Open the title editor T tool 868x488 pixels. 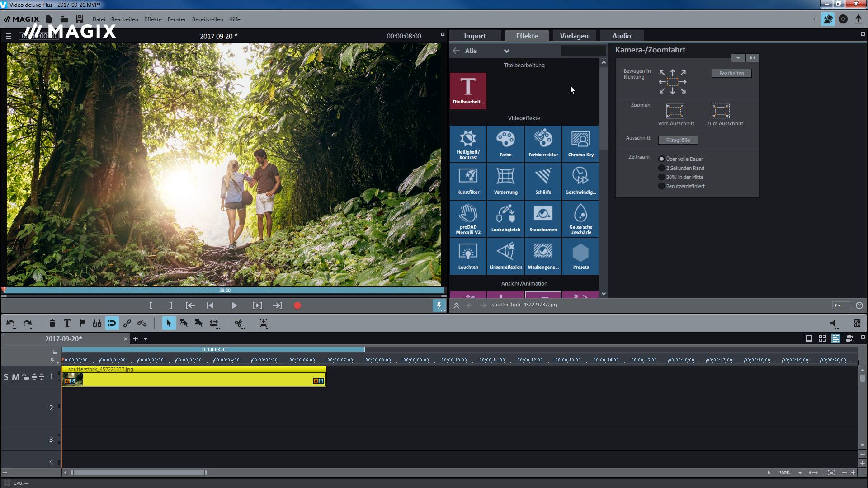(x=67, y=324)
